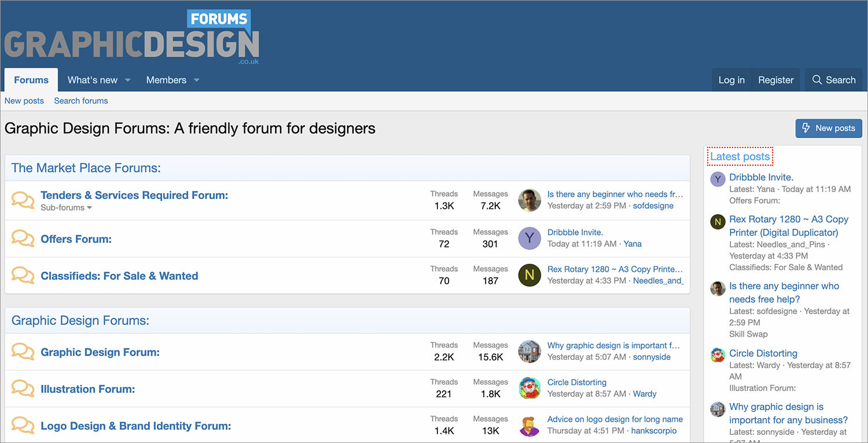Expand the Sub-forums list
The image size is (868, 443).
tap(66, 207)
